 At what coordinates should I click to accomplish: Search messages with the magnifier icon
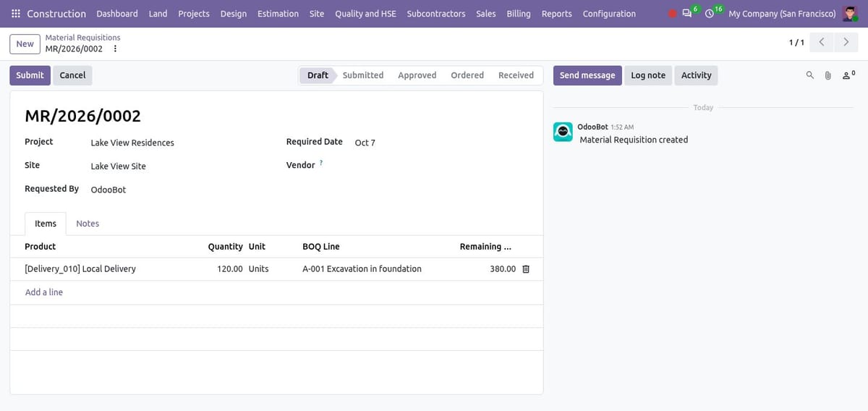pos(810,75)
